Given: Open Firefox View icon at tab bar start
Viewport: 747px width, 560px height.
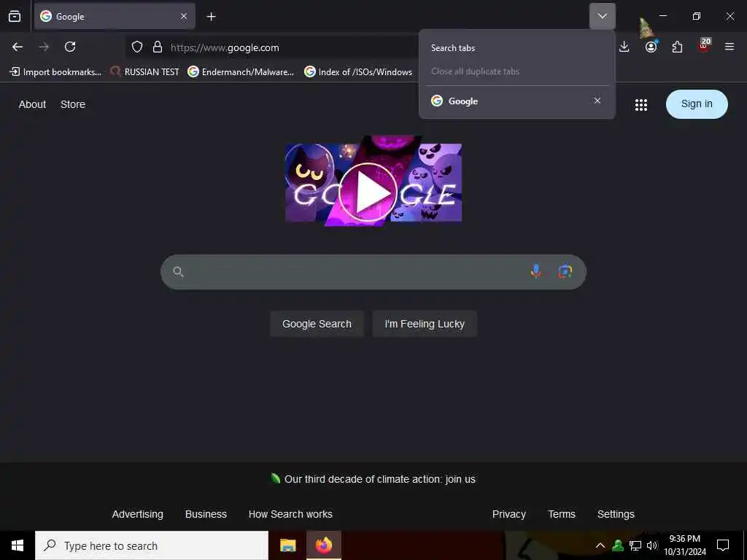Looking at the screenshot, I should pyautogui.click(x=15, y=16).
